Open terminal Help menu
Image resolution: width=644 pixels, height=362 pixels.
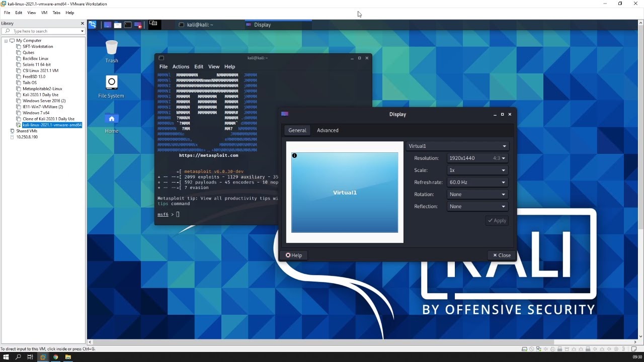tap(229, 66)
